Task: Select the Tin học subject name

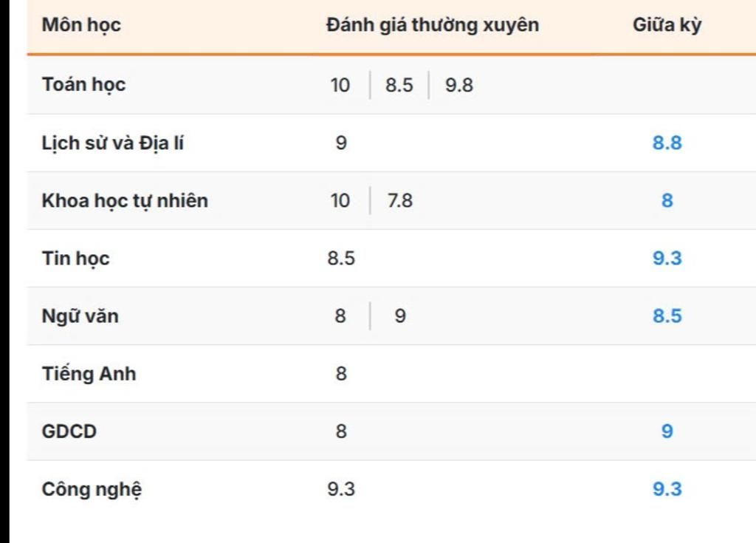Action: pyautogui.click(x=75, y=258)
